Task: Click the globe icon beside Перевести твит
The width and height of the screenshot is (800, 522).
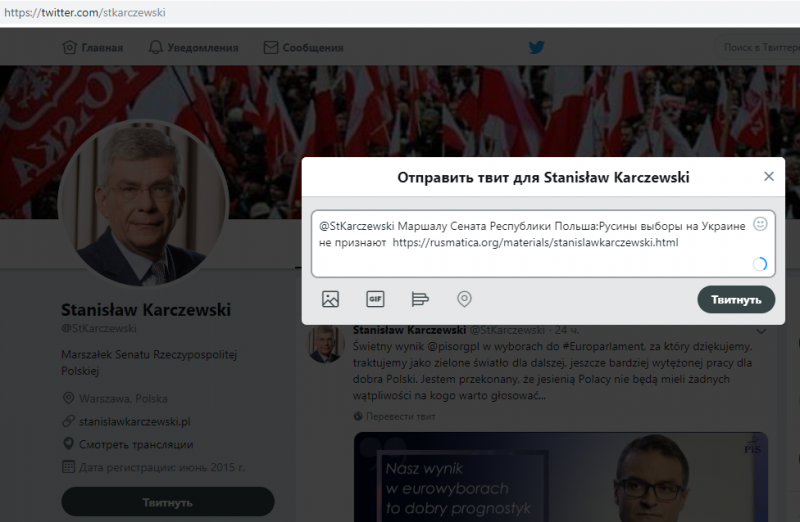Action: coord(358,416)
